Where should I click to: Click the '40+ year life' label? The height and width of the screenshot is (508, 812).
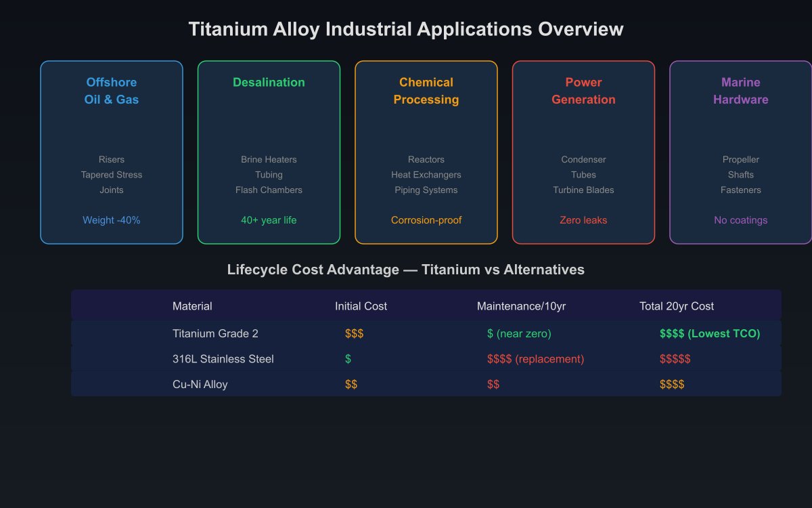tap(269, 220)
